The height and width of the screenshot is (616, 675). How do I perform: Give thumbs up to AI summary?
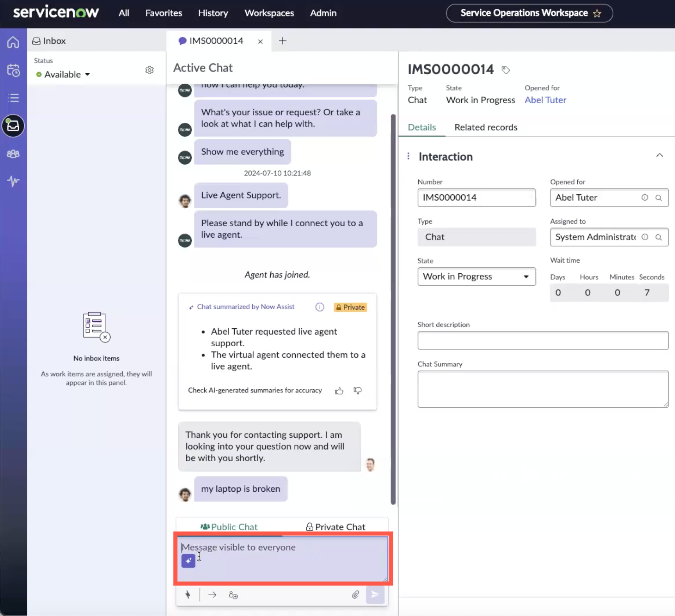(x=339, y=391)
